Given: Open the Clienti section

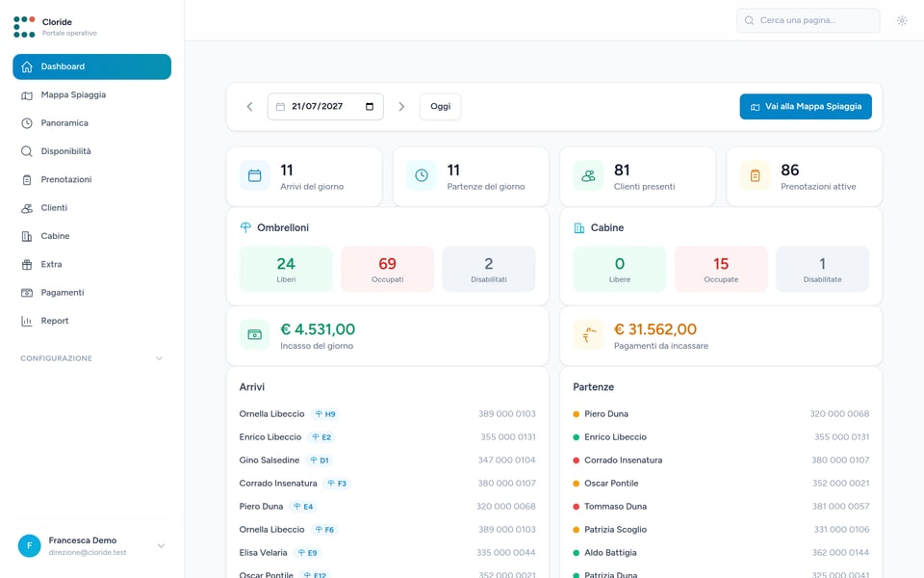Looking at the screenshot, I should click(x=92, y=208).
